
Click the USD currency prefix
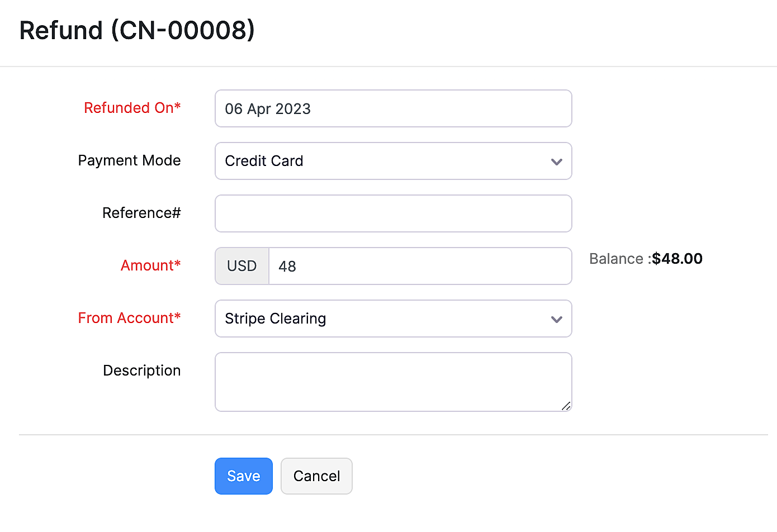(x=241, y=266)
